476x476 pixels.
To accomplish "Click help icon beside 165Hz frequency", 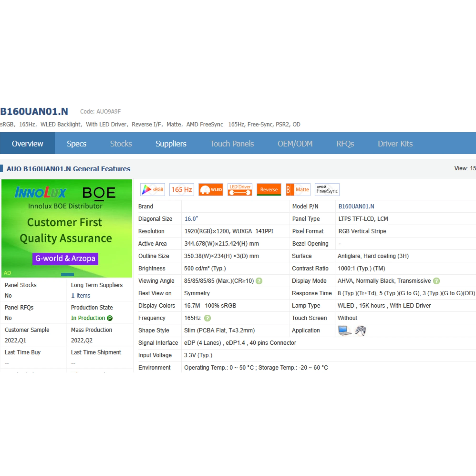I will coord(208,318).
